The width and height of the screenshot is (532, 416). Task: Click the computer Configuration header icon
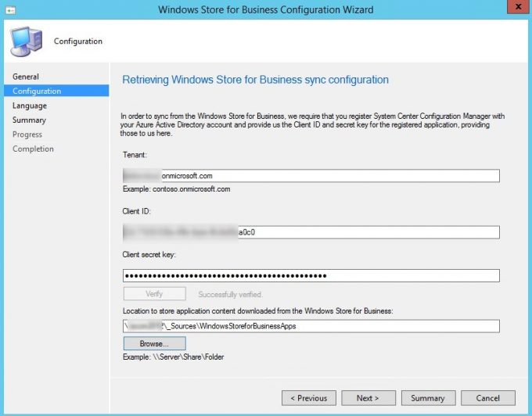pyautogui.click(x=26, y=41)
